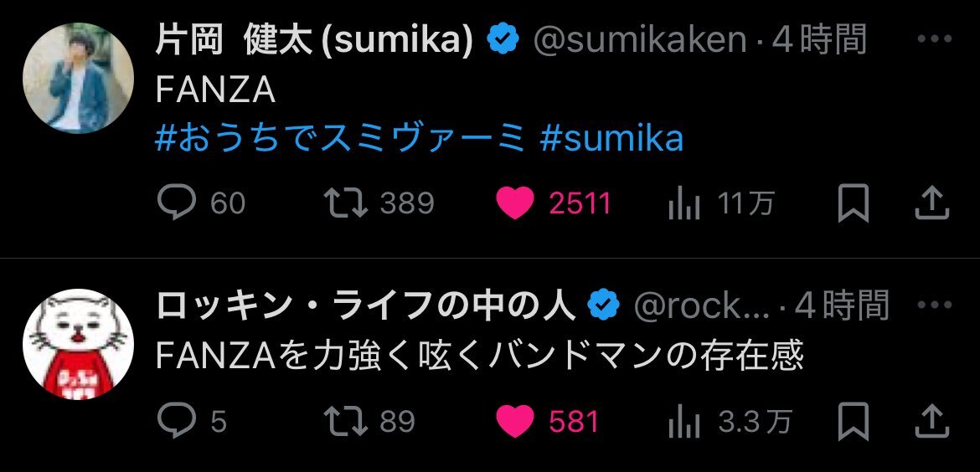Reply to ロッキン・ライフの中の人's tweet

(x=177, y=421)
